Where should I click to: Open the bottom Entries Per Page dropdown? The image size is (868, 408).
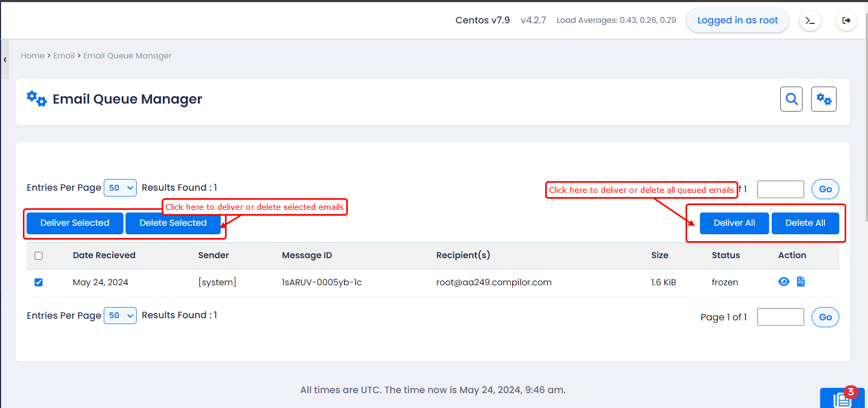pos(120,316)
